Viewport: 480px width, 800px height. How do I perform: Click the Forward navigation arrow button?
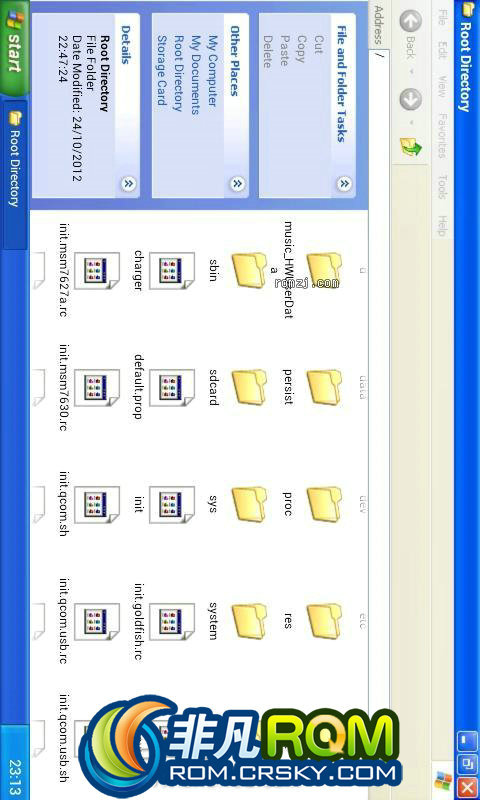(411, 99)
